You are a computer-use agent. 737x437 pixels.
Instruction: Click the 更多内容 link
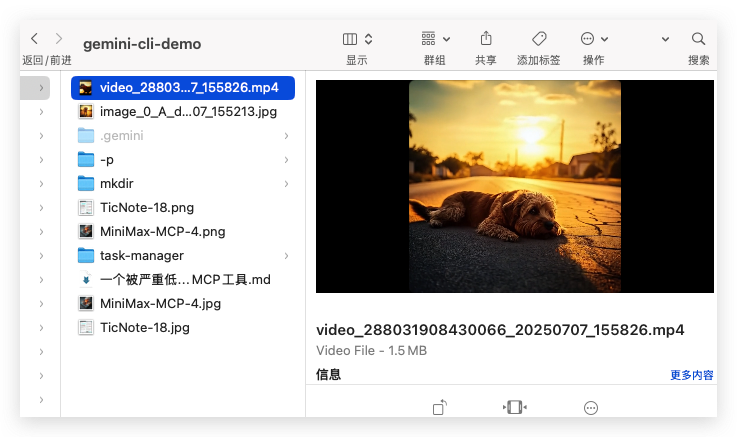coord(691,375)
